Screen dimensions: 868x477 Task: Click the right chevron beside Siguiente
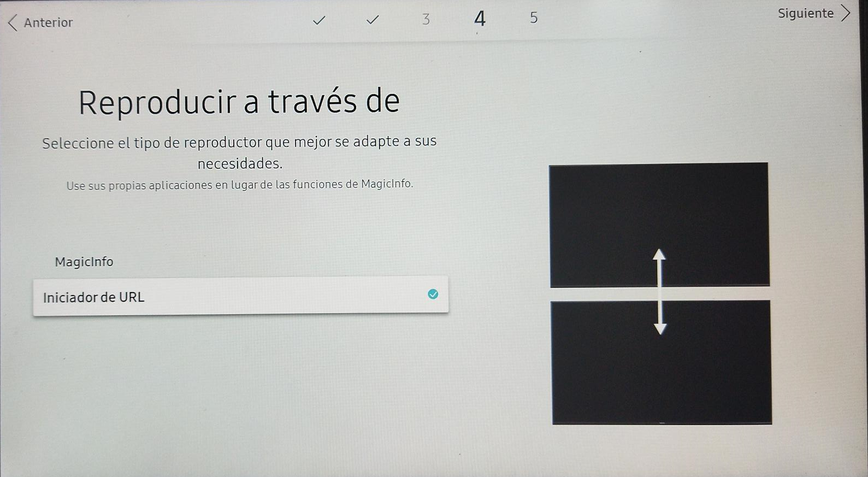846,13
